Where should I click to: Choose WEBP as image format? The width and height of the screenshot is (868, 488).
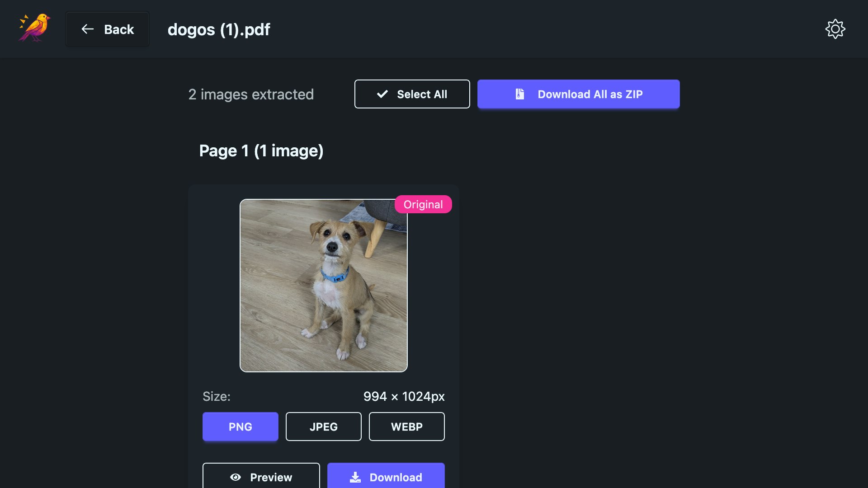(406, 427)
